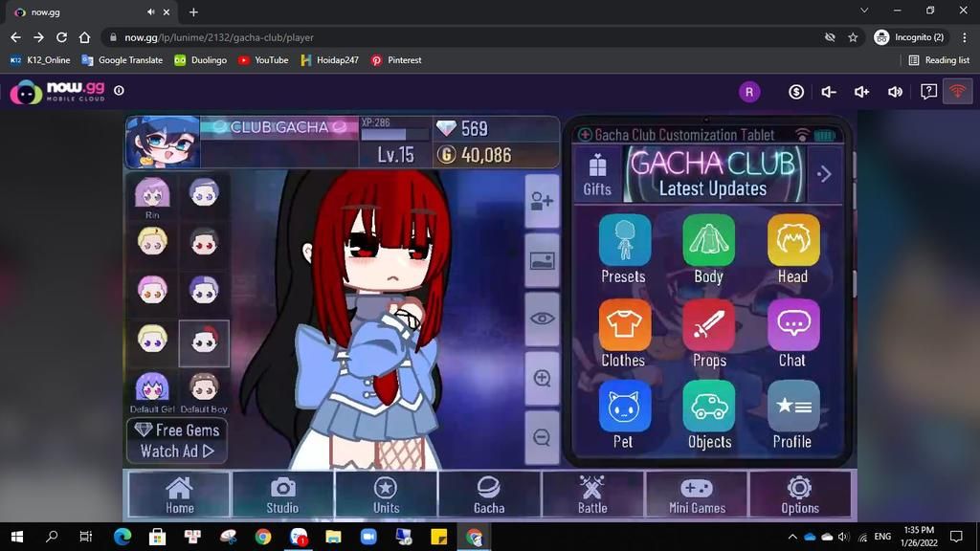Click the add character icon
The width and height of the screenshot is (980, 551).
[542, 201]
